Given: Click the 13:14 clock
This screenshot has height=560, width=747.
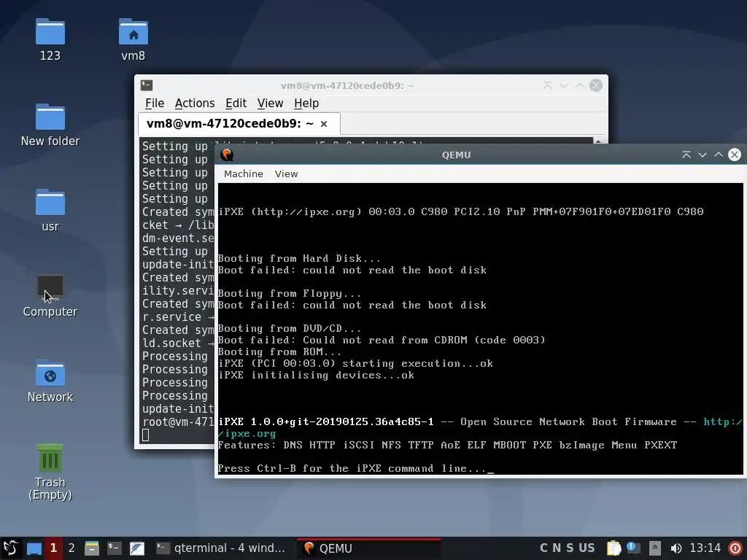Looking at the screenshot, I should coord(705,548).
